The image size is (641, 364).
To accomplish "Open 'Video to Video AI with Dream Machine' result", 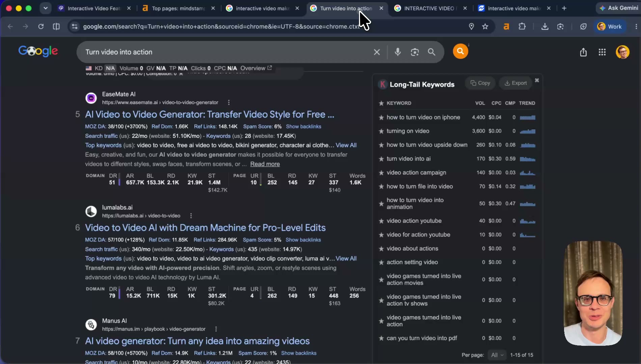I will pyautogui.click(x=205, y=228).
